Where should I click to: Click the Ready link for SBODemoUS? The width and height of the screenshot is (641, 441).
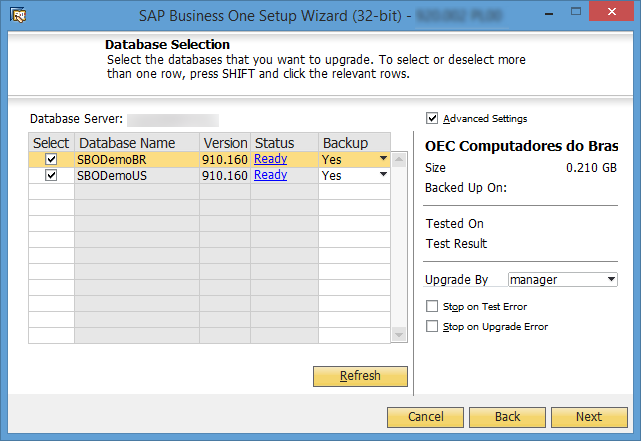pyautogui.click(x=270, y=175)
